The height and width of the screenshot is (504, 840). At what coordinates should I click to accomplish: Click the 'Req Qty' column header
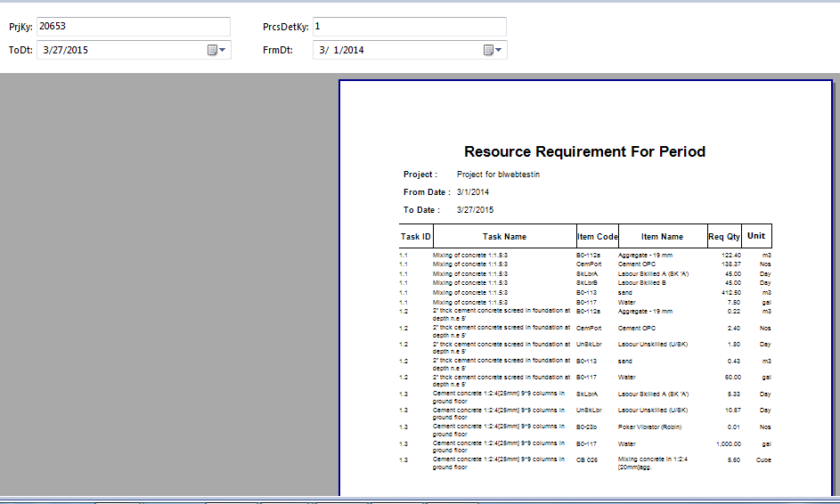[x=724, y=236]
